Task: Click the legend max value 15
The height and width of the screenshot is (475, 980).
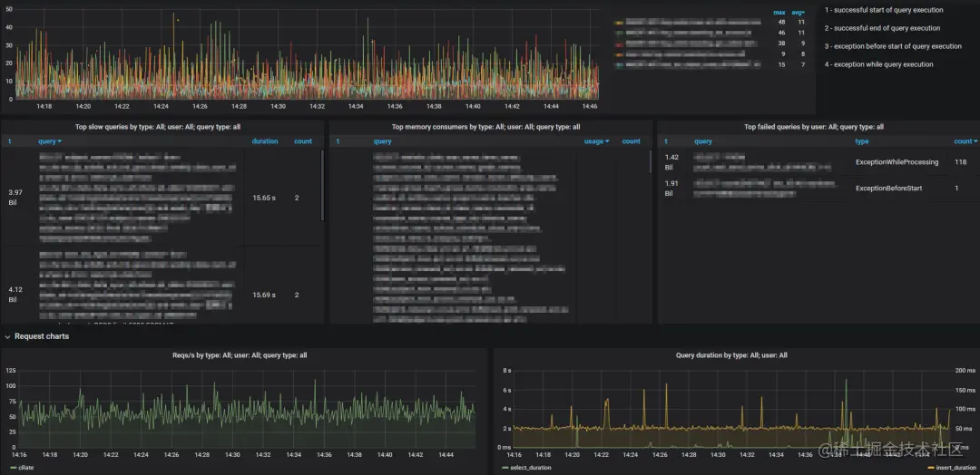Action: [781, 65]
